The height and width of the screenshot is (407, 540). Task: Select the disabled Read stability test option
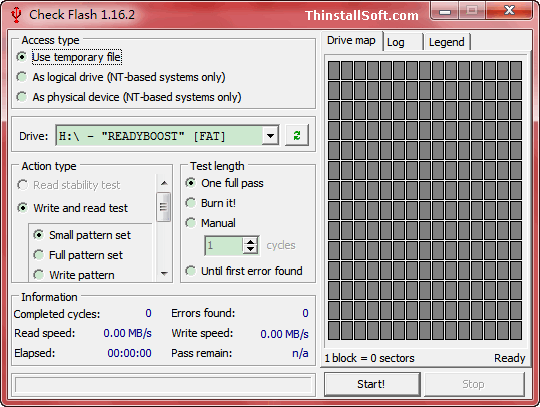coord(69,185)
